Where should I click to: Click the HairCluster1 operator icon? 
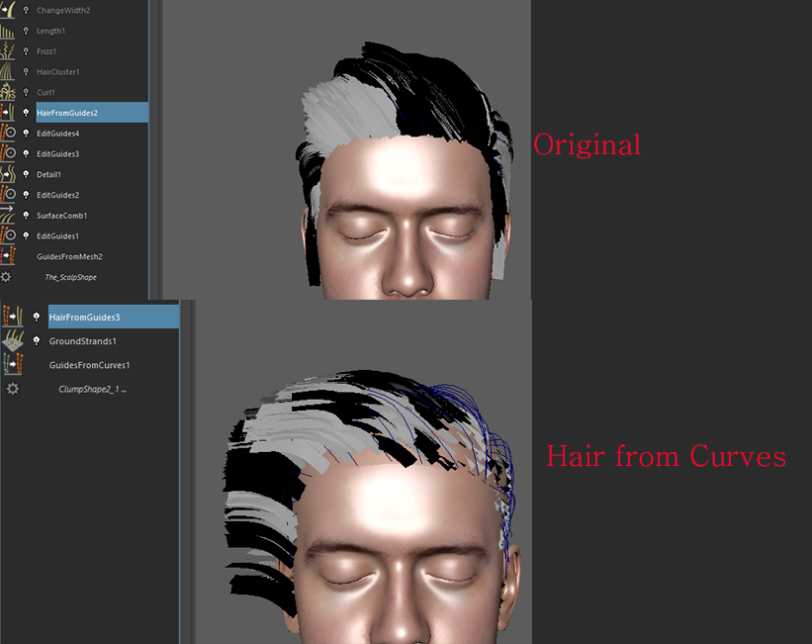click(8, 71)
